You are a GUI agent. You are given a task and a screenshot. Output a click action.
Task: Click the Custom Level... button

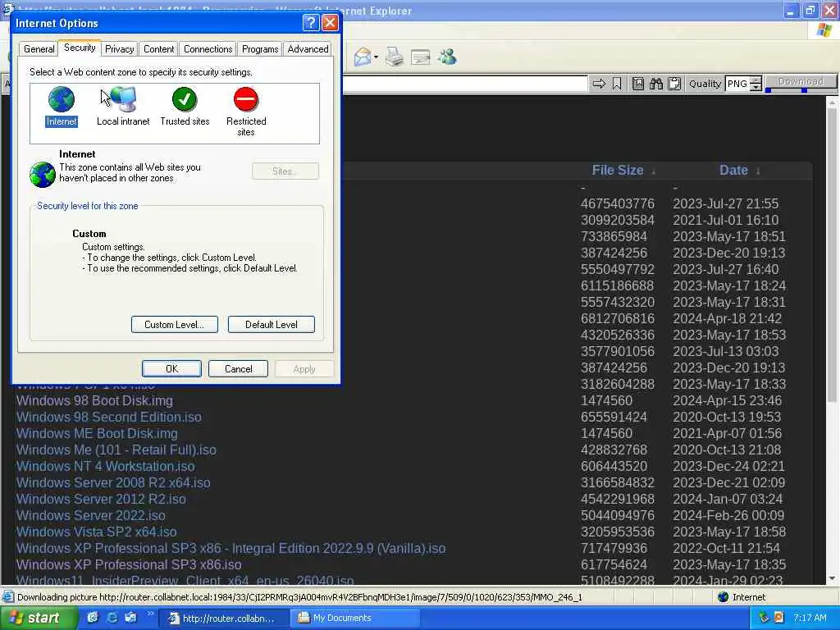[x=174, y=324]
